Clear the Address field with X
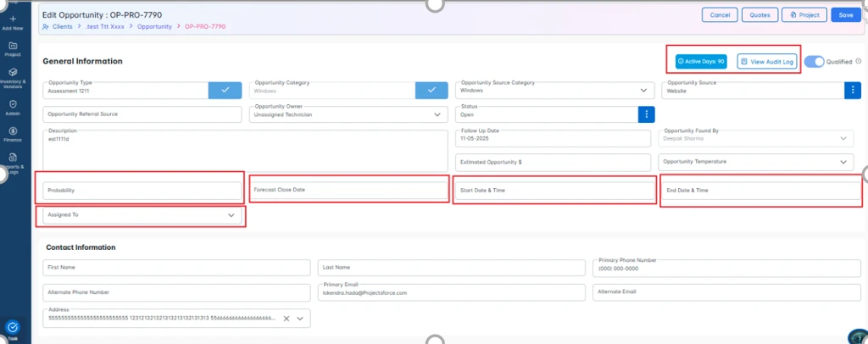The width and height of the screenshot is (868, 344). pos(287,319)
